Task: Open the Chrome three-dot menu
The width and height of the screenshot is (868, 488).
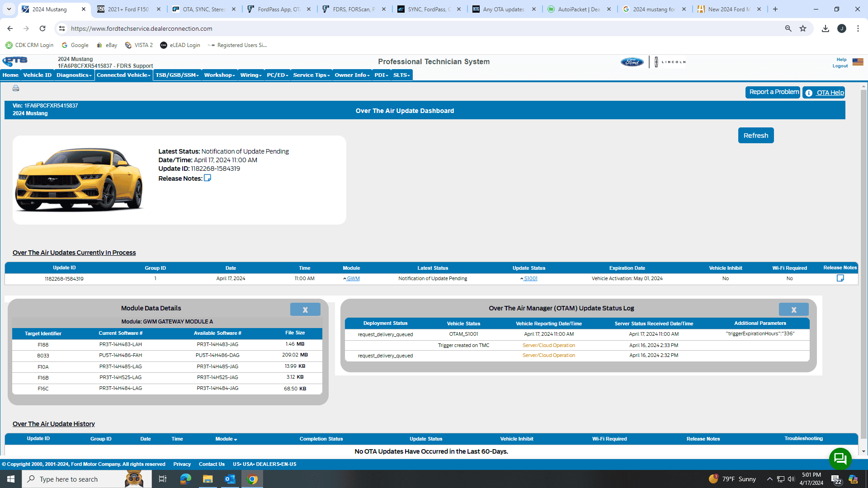Action: [x=858, y=28]
